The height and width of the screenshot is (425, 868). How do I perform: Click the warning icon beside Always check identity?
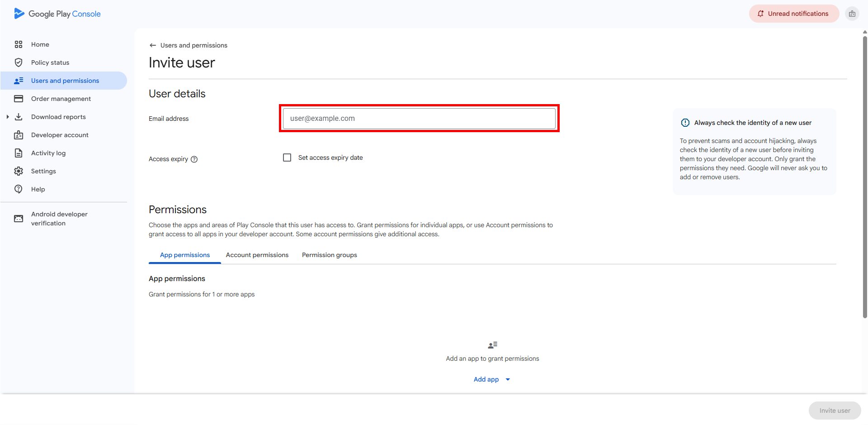pyautogui.click(x=685, y=123)
